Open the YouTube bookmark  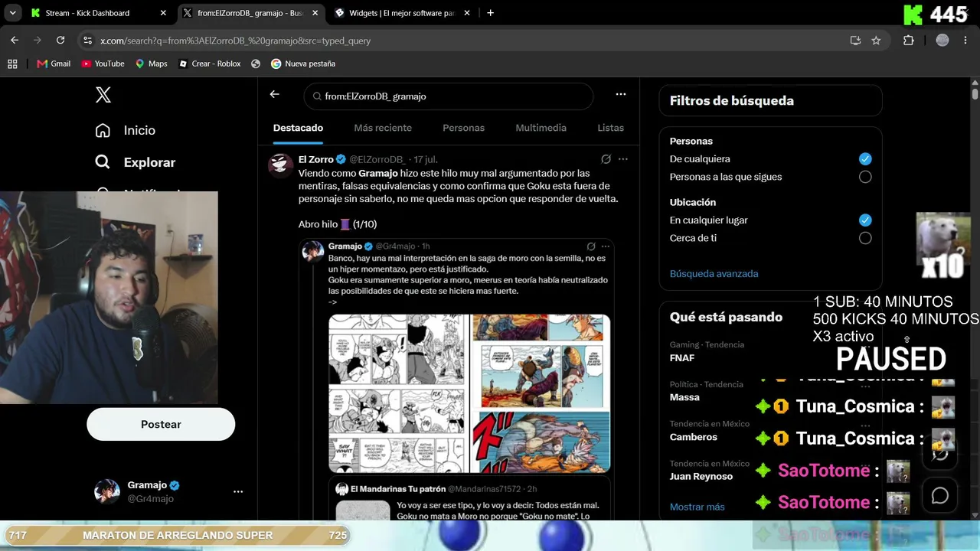coord(103,64)
